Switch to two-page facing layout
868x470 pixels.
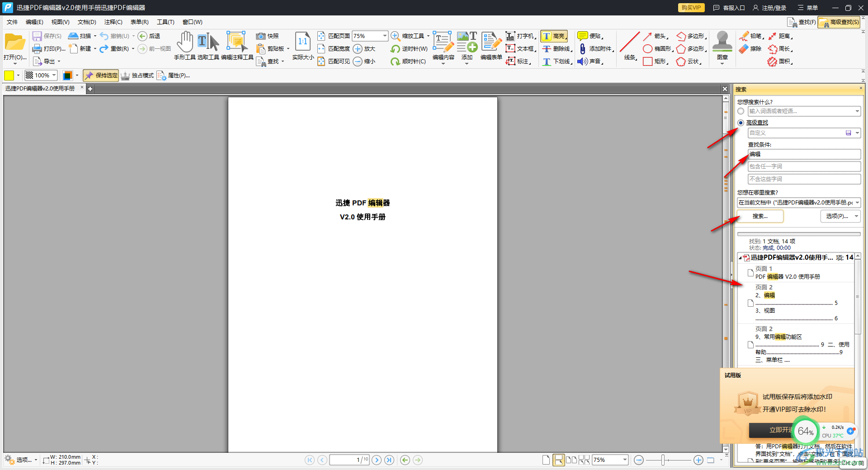click(x=571, y=460)
